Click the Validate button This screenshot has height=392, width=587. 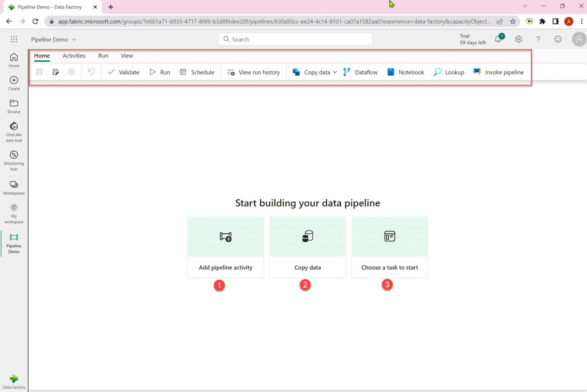point(123,72)
